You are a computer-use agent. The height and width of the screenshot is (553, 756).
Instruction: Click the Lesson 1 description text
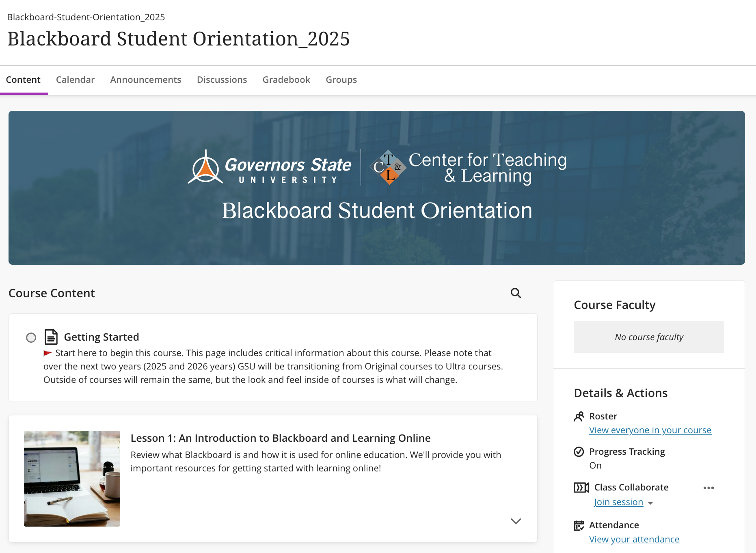point(316,462)
